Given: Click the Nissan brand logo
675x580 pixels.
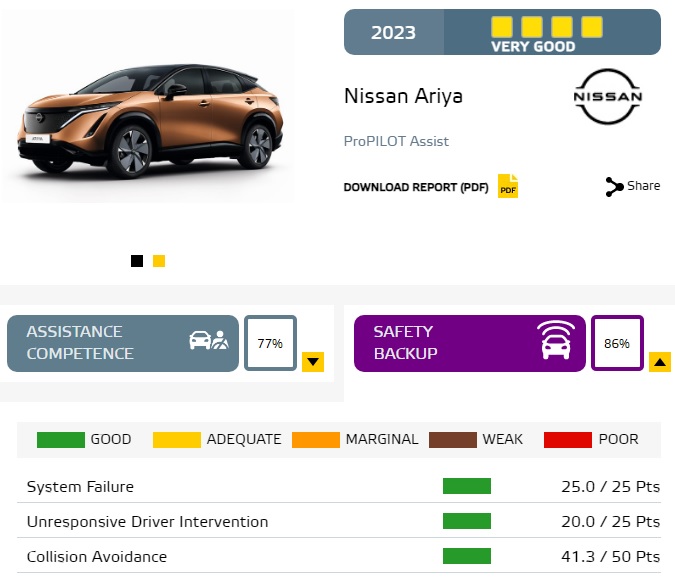Looking at the screenshot, I should point(608,96).
